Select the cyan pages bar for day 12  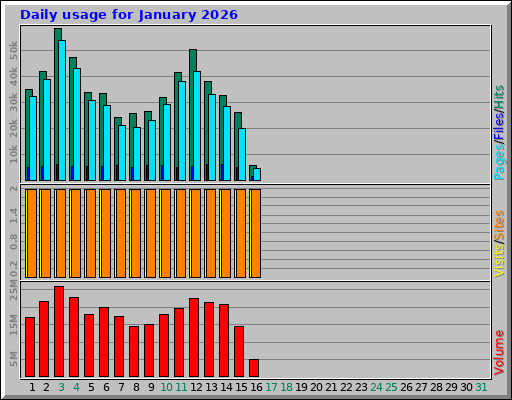(x=197, y=126)
